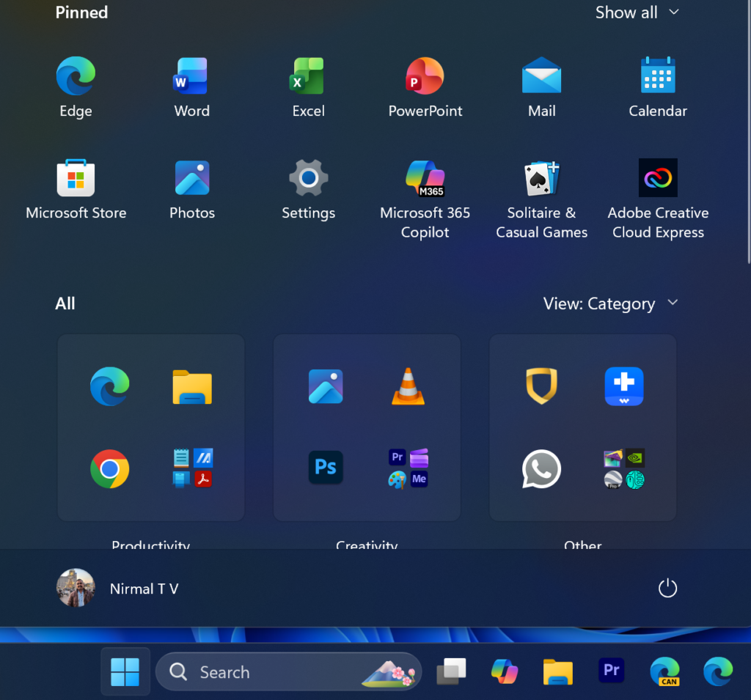751x700 pixels.
Task: Launch Word from pinned apps
Action: pyautogui.click(x=191, y=86)
